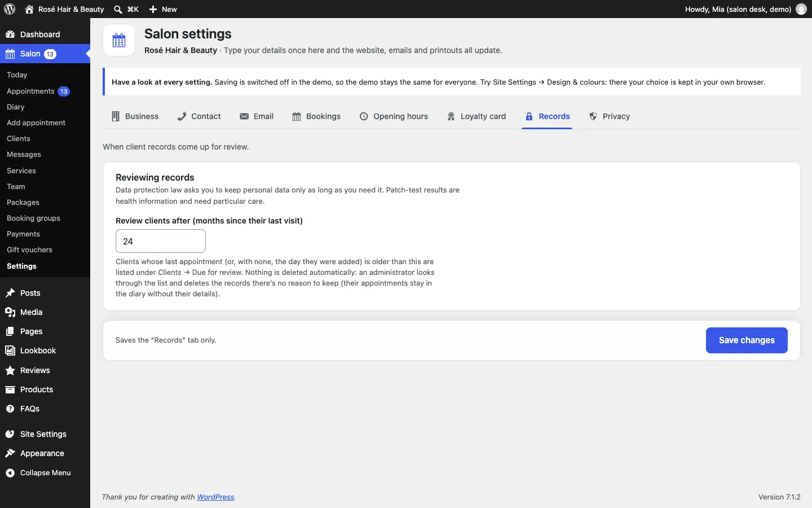The width and height of the screenshot is (812, 508).
Task: Go to Gift vouchers in sidebar
Action: coord(29,250)
